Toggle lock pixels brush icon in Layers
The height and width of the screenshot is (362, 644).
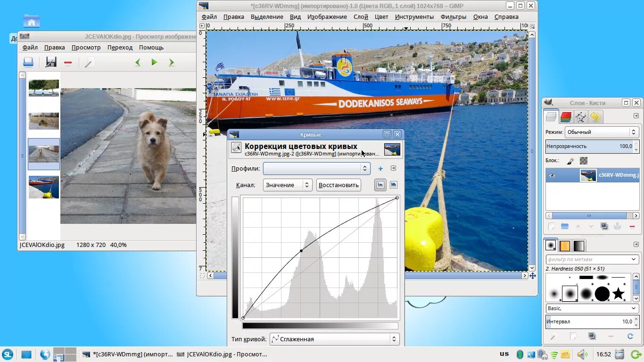(570, 161)
